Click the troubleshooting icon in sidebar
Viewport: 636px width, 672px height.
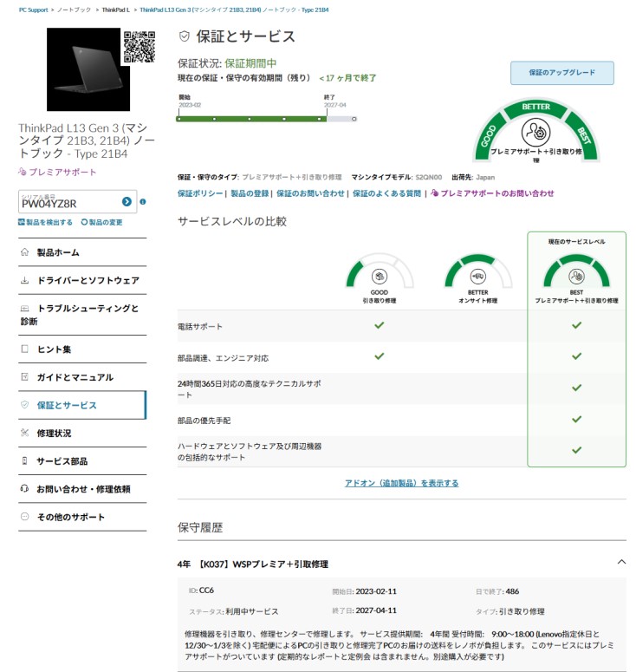coord(25,308)
